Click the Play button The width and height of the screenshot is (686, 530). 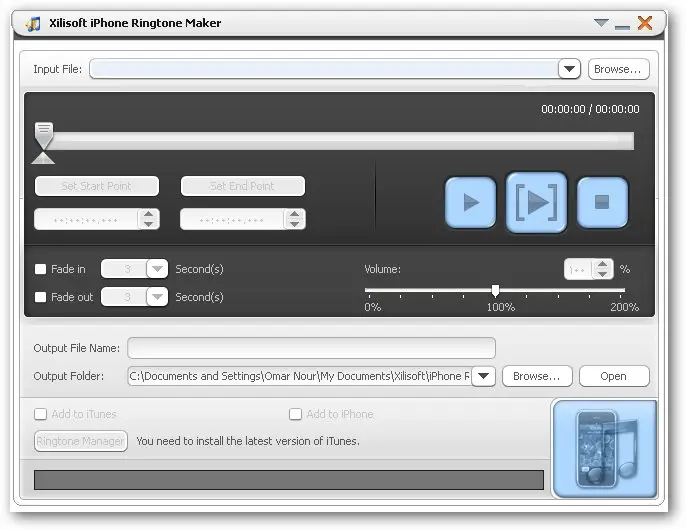(470, 202)
